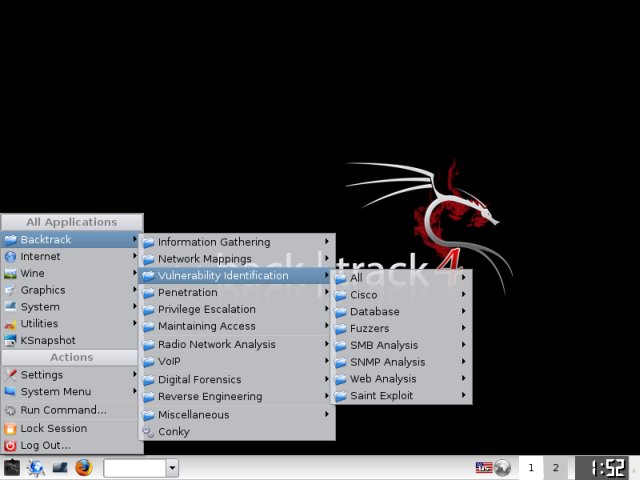
Task: Expand the Settings submenu arrow
Action: tap(135, 374)
